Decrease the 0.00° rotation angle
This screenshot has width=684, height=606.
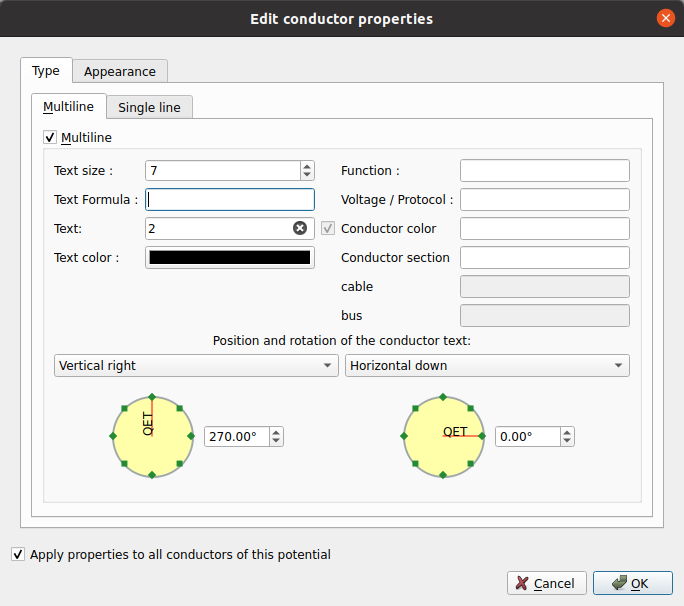coord(567,441)
